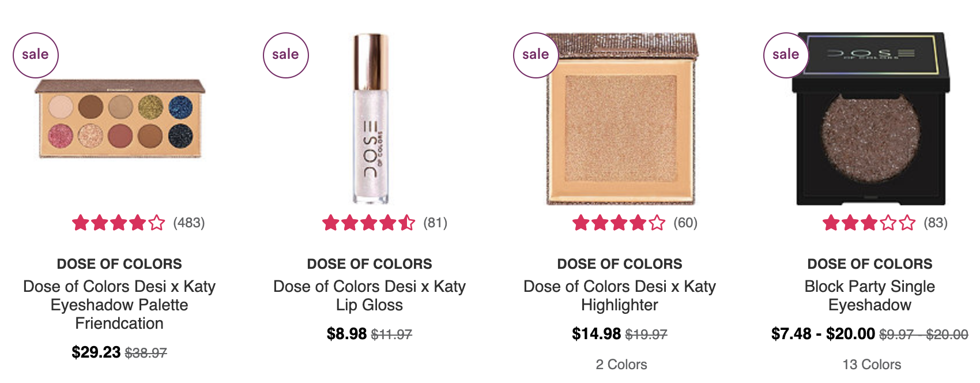This screenshot has height=383, width=980.
Task: Click Dose of Colors brand above Lip Gloss
Action: (370, 264)
